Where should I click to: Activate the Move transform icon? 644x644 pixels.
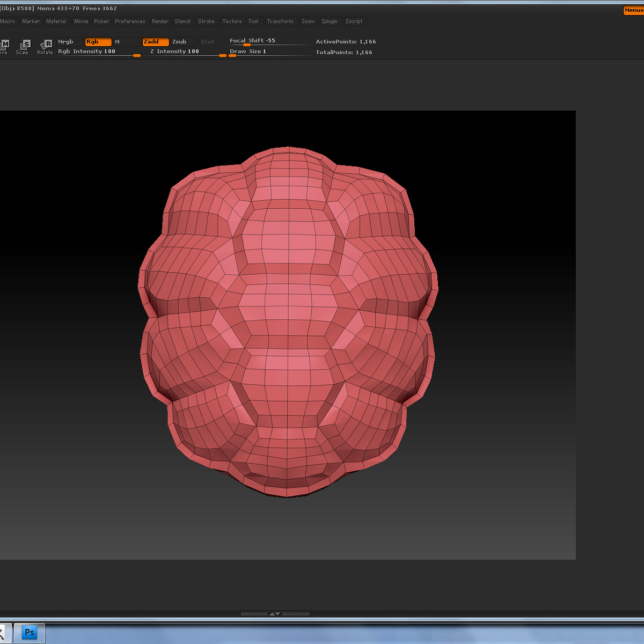pos(4,46)
